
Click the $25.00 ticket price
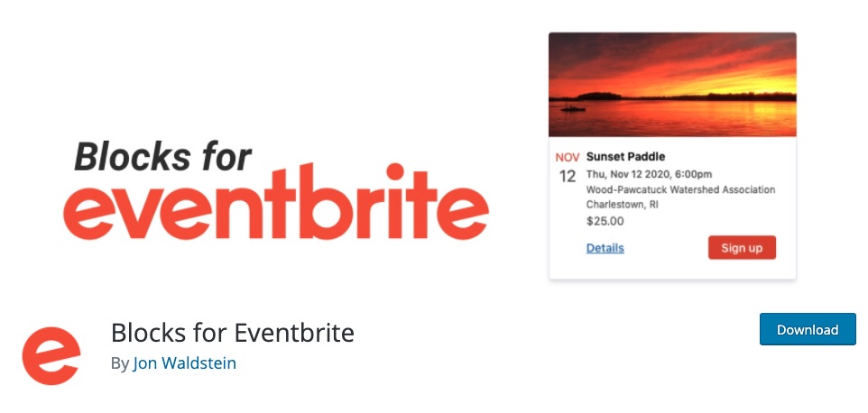pos(605,220)
